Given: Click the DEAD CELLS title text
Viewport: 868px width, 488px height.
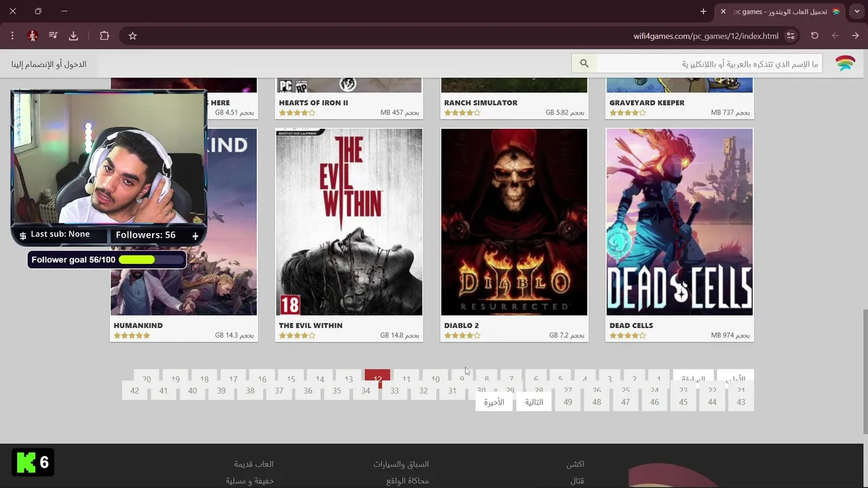Looking at the screenshot, I should [631, 325].
